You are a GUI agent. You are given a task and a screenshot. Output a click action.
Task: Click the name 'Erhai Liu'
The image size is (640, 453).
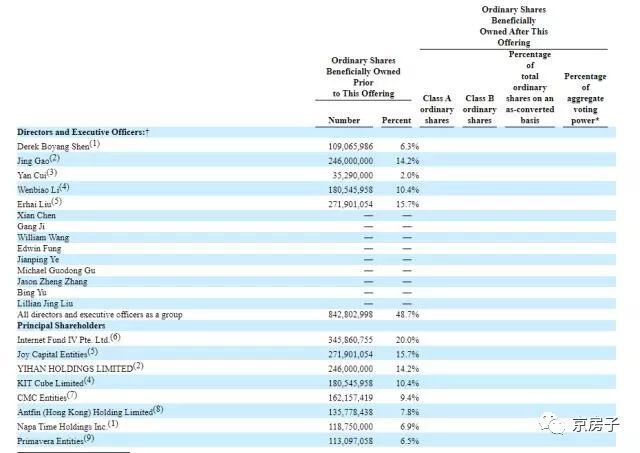pyautogui.click(x=34, y=204)
